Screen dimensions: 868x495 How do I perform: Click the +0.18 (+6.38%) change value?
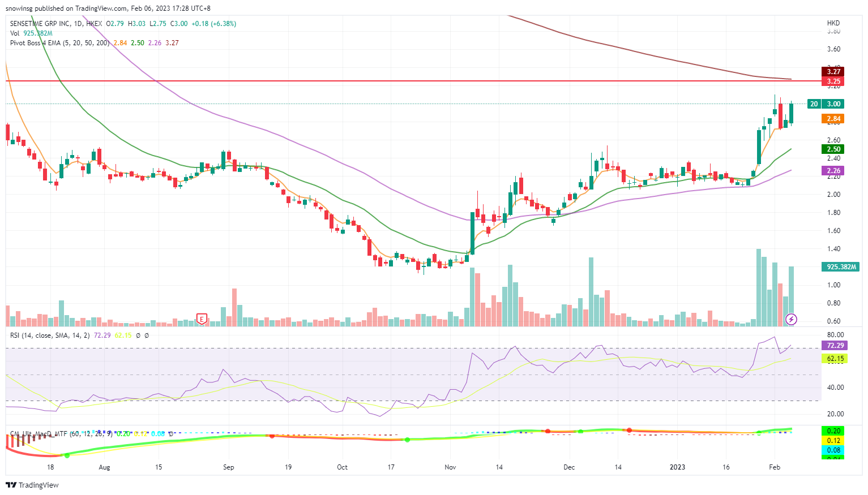214,24
